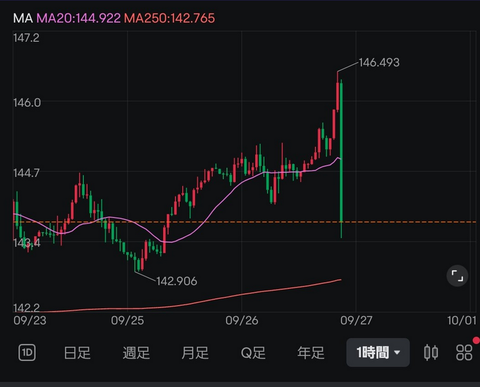This screenshot has width=480, height=387.
Task: Click the 10/01 date axis label
Action: pyautogui.click(x=462, y=320)
